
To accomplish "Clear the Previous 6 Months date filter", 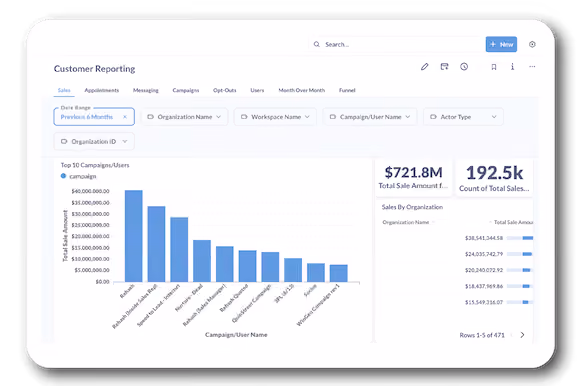I will click(x=125, y=117).
